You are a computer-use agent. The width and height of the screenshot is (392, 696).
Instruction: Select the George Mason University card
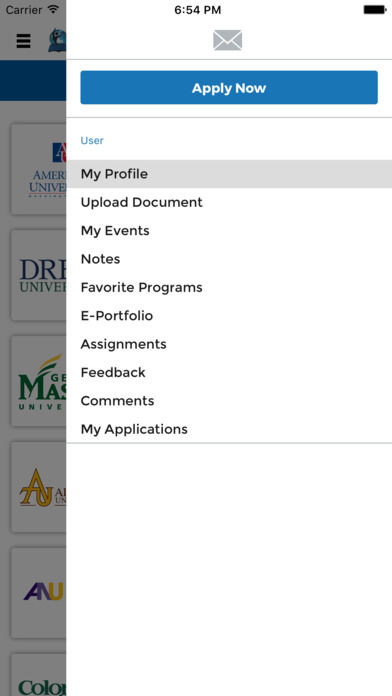[x=39, y=381]
